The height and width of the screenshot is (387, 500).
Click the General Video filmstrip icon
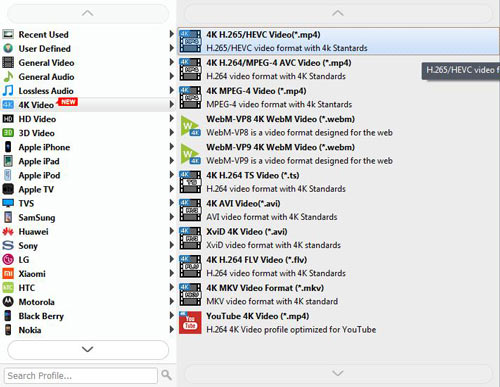(x=8, y=62)
